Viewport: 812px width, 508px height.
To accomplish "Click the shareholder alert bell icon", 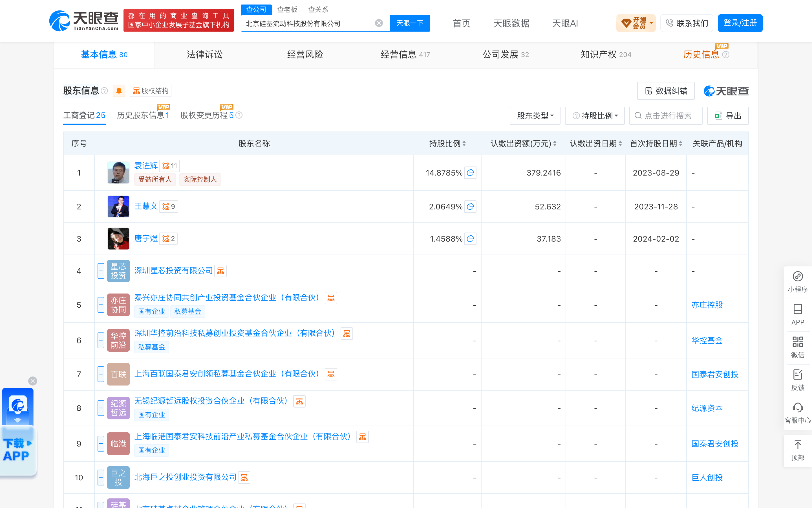I will (119, 91).
